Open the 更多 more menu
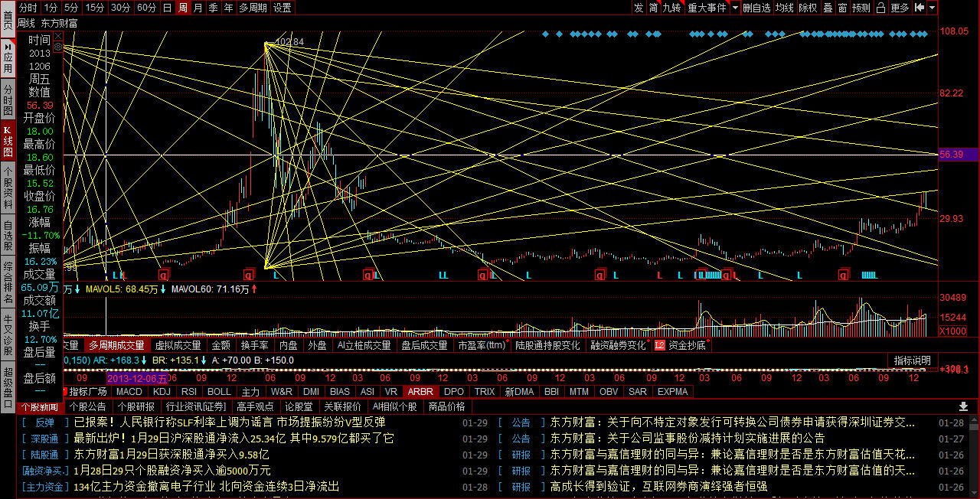Screen dimensions: 980x499 900,8
